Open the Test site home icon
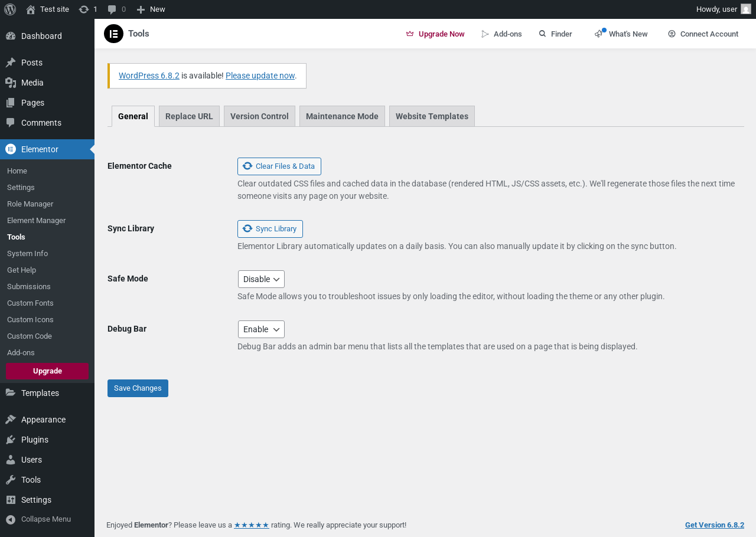756x537 pixels. [31, 9]
